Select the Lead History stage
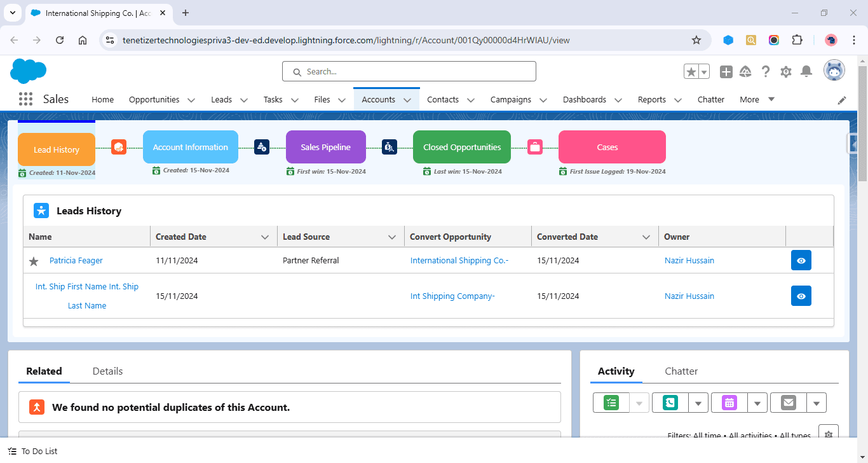 pos(57,149)
